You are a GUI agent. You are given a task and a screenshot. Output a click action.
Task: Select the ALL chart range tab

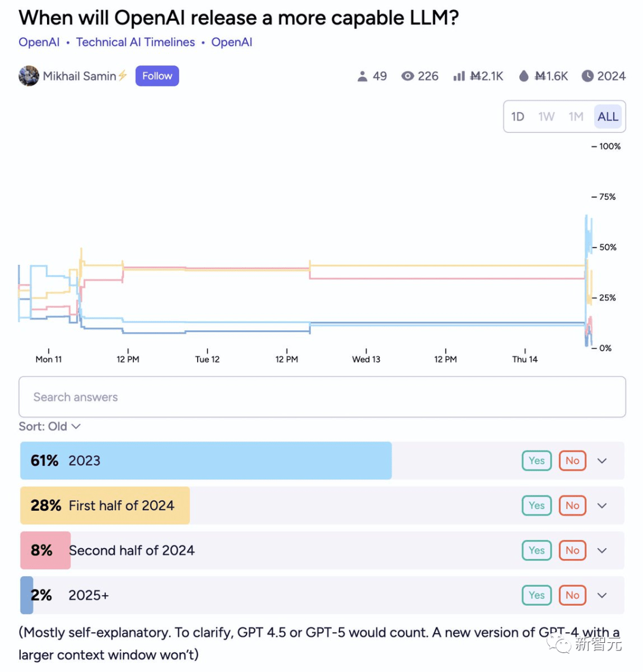click(x=608, y=117)
